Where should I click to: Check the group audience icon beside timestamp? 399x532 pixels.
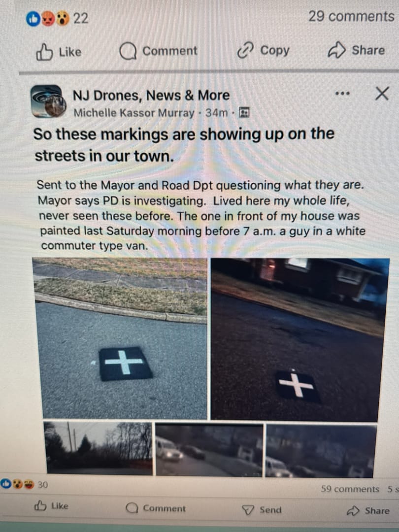click(x=244, y=112)
